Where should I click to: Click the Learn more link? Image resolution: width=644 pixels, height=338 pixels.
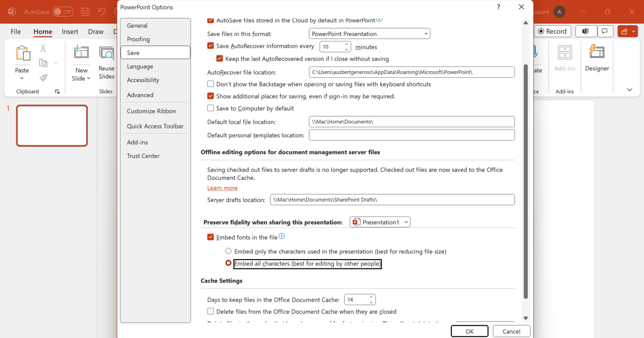click(222, 188)
